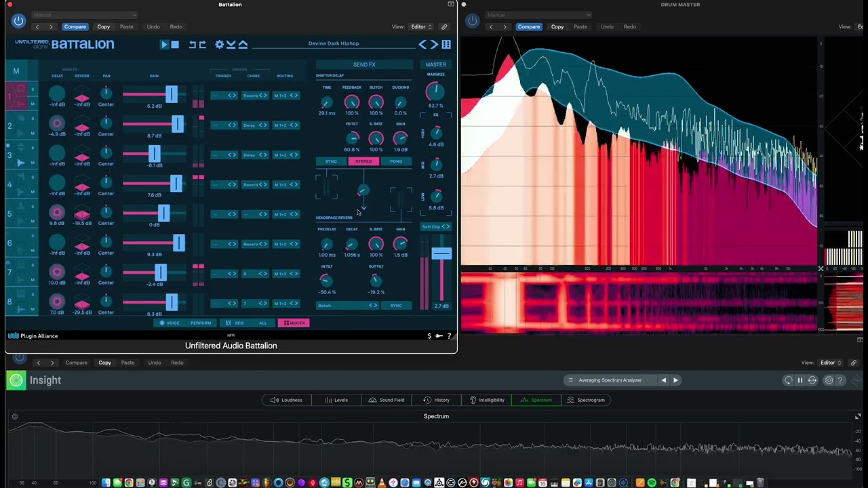Open Sound Field tab in Insight
This screenshot has width=868, height=488.
(x=386, y=401)
